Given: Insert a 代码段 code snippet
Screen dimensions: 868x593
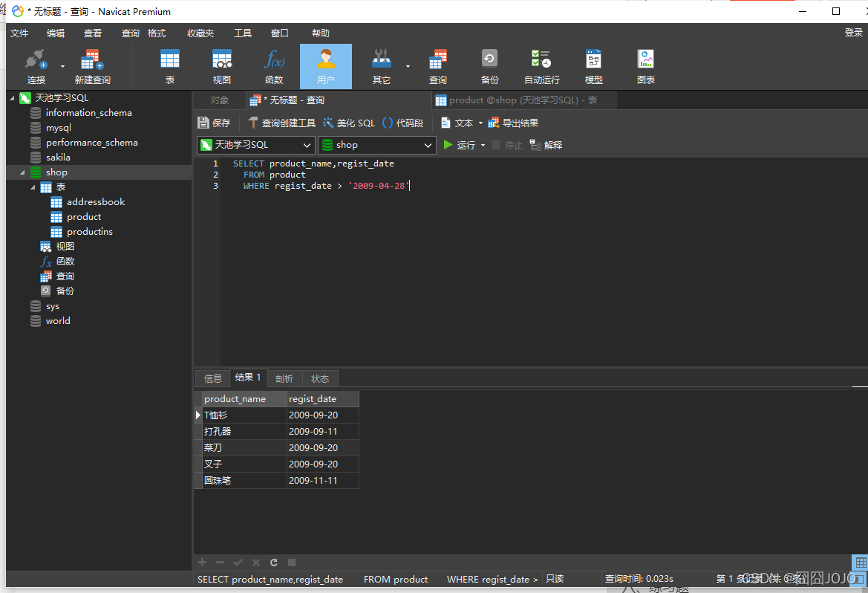Looking at the screenshot, I should click(x=403, y=123).
